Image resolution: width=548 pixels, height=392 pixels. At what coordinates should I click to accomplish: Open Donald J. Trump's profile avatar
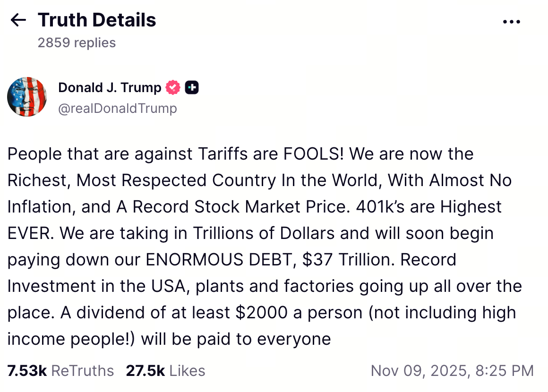27,97
